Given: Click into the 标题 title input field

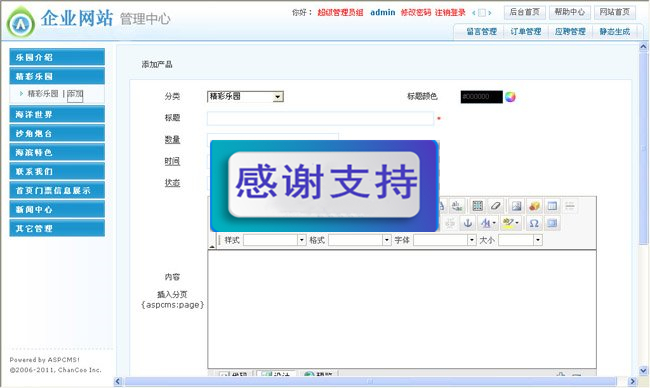Looking at the screenshot, I should 320,118.
